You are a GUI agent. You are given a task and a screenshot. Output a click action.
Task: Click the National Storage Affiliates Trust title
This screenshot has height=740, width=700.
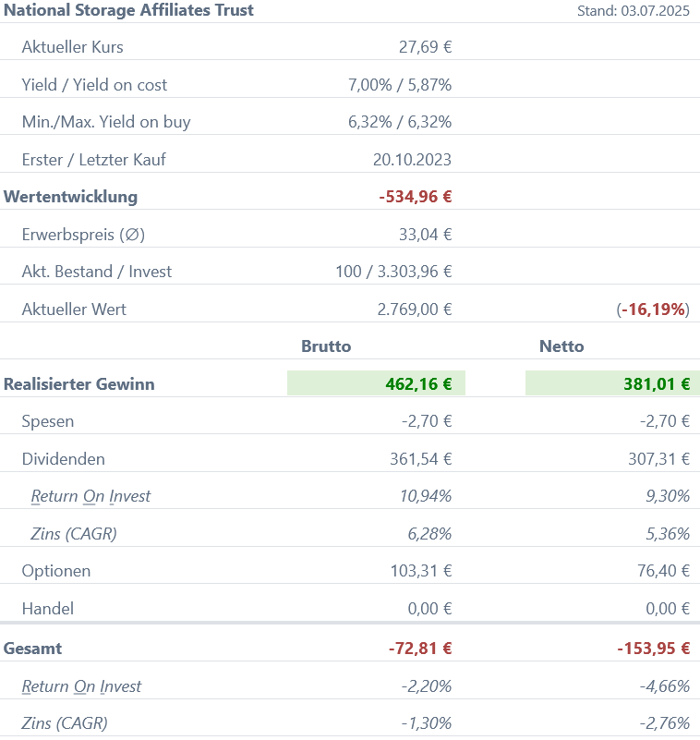(x=129, y=10)
